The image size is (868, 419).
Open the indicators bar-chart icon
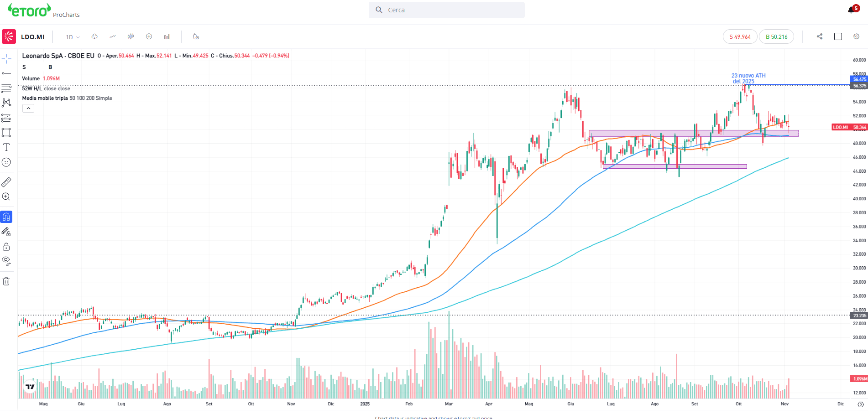pyautogui.click(x=167, y=36)
